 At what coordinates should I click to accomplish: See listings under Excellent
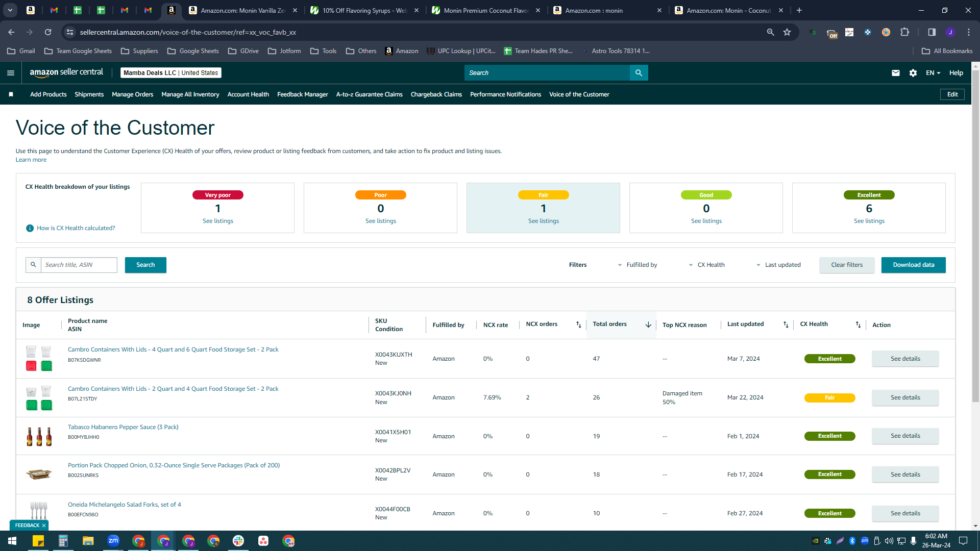coord(869,221)
